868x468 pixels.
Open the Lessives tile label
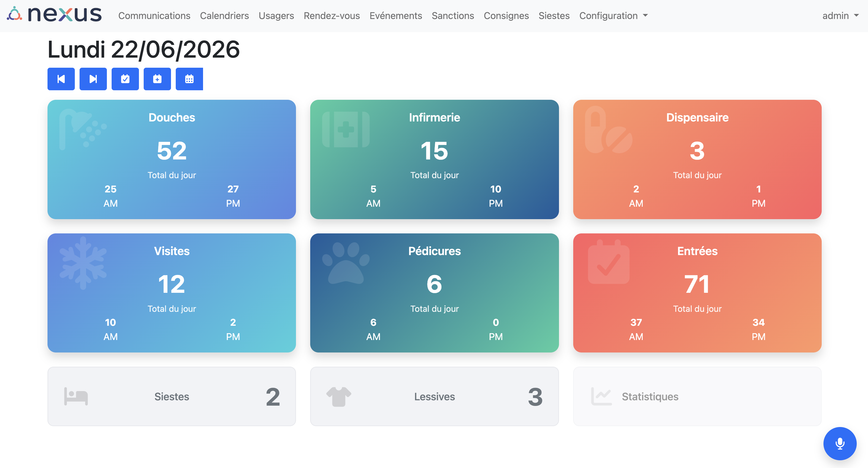tap(434, 396)
